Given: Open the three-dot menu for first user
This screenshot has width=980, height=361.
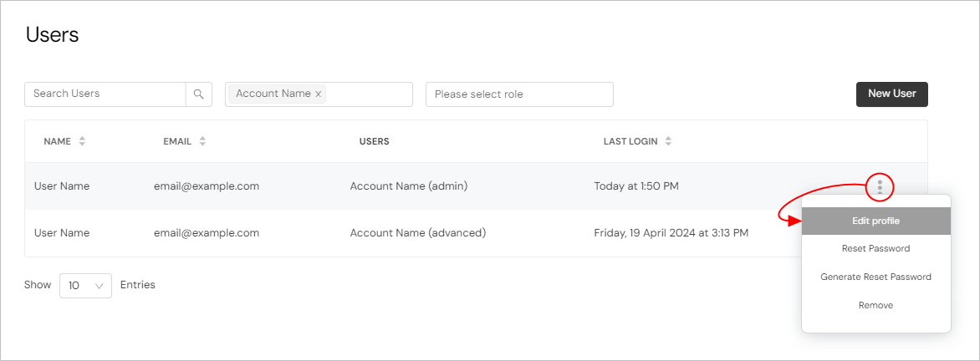Looking at the screenshot, I should click(x=880, y=186).
